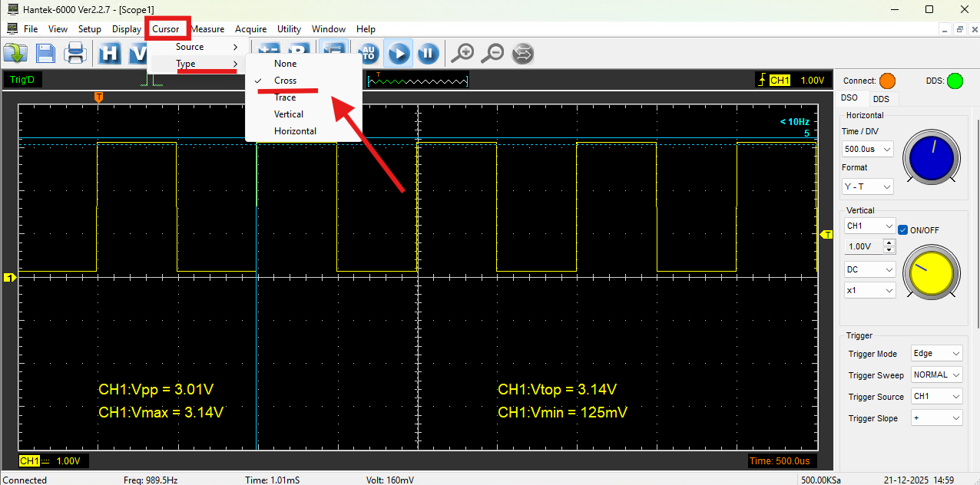Click the waveform memory overview bar
Viewport: 980px width, 485px height.
click(418, 80)
